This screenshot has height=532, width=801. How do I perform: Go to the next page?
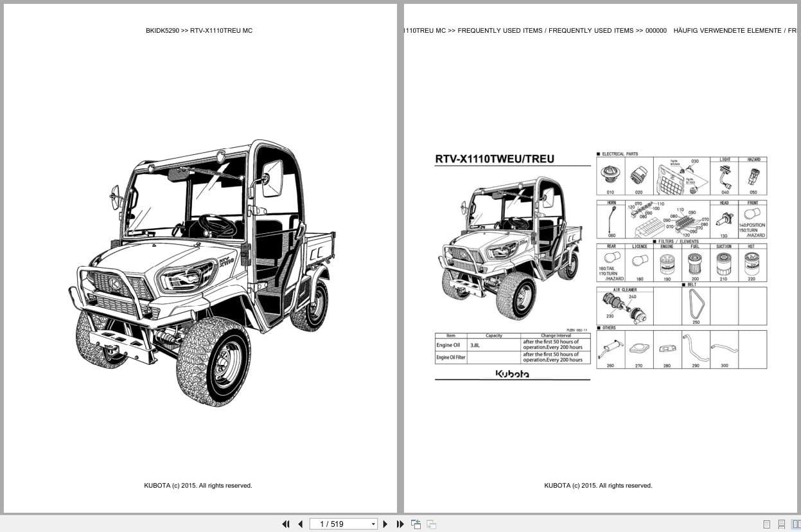click(x=385, y=524)
